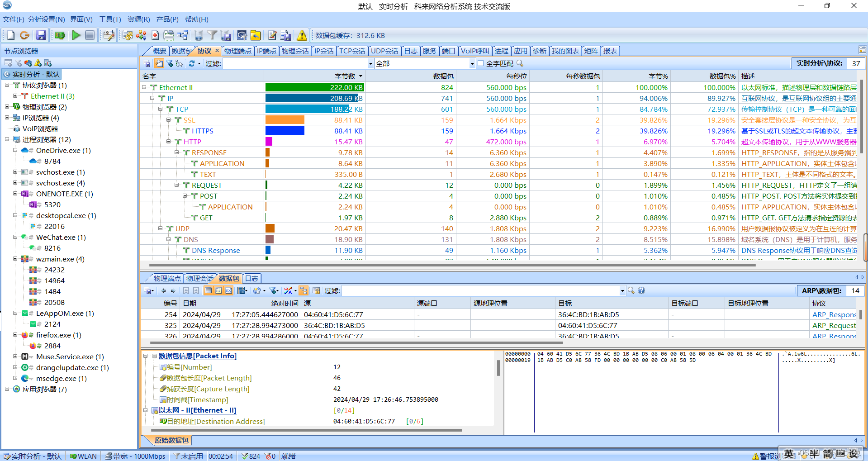Collapse the TCP protocol tree node
Image resolution: width=868 pixels, height=461 pixels.
pos(160,109)
